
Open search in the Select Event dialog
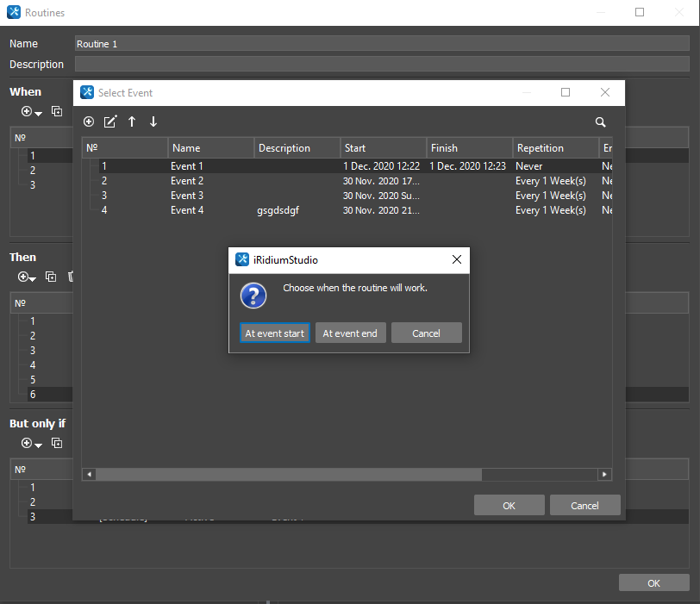point(600,122)
